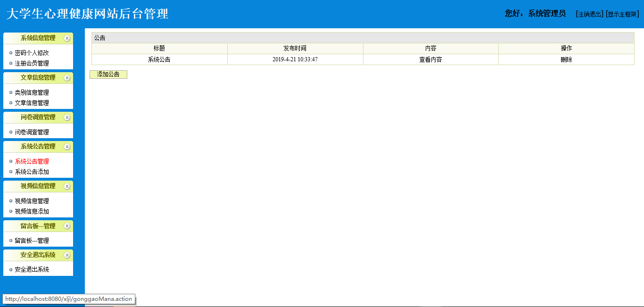Image resolution: width=644 pixels, height=307 pixels.
Task: Go to 视频信息管理 sidebar link
Action: [32, 201]
